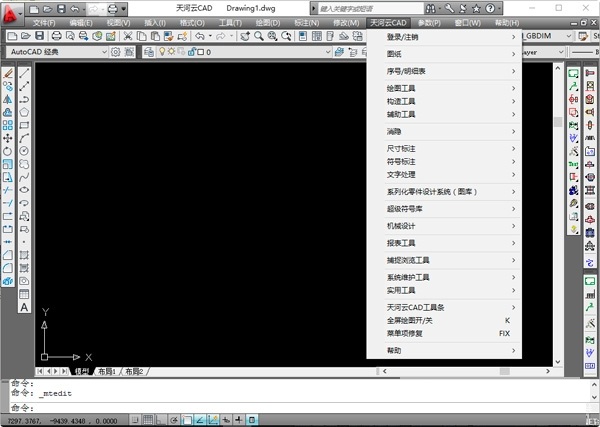Select the Line tool in draw toolbar

tap(24, 73)
